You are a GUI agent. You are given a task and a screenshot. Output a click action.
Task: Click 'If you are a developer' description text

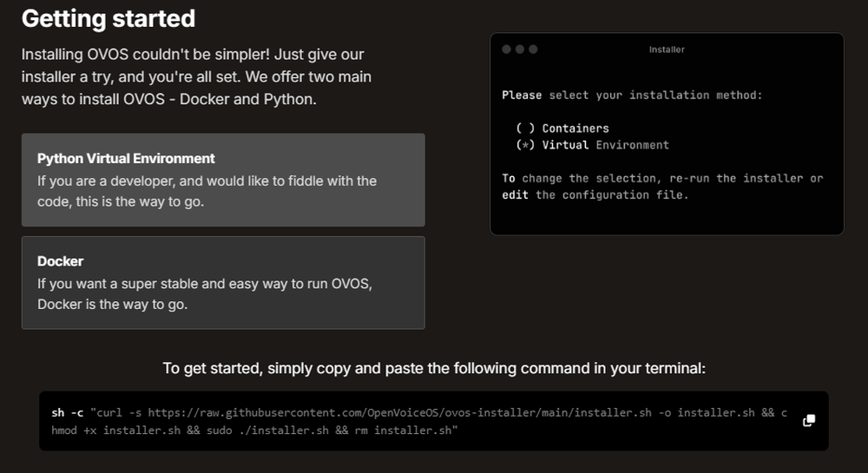point(207,191)
